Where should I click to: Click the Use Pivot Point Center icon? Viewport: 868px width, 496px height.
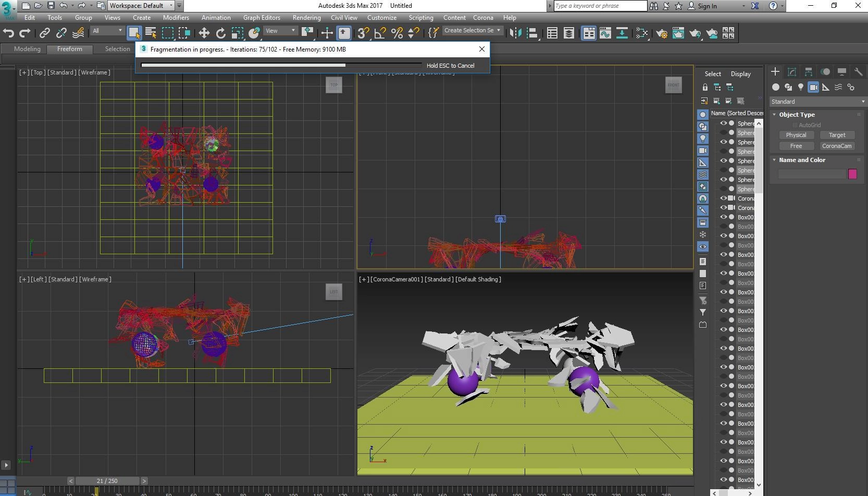pyautogui.click(x=307, y=33)
